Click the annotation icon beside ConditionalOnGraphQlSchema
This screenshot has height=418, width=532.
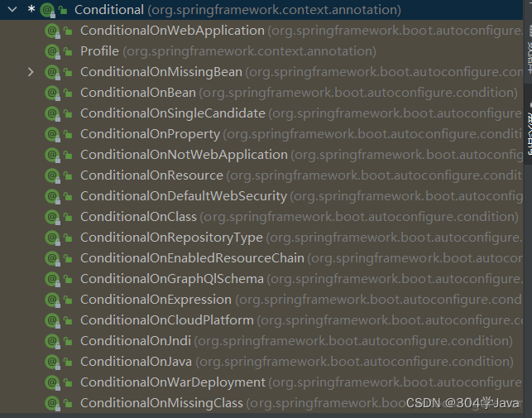pyautogui.click(x=52, y=280)
